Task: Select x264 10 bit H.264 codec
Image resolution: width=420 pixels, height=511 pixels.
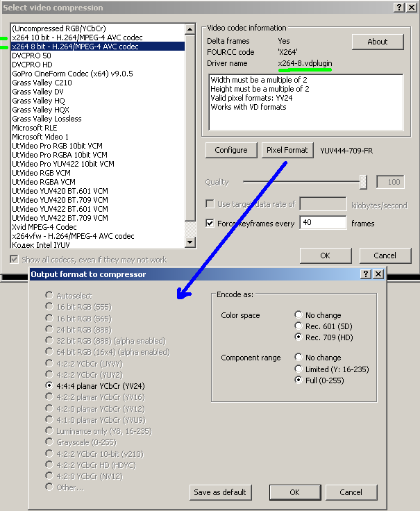Action: point(98,37)
